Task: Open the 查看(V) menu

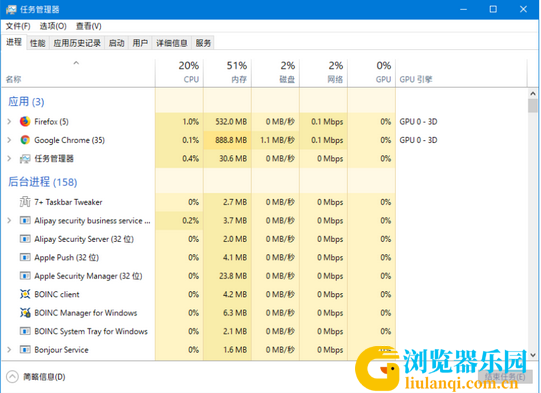Action: pyautogui.click(x=89, y=26)
